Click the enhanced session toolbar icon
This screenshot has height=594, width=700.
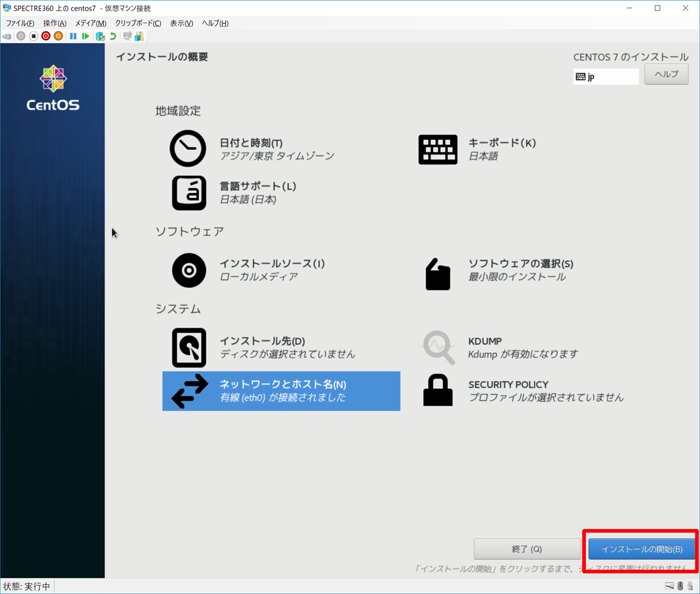point(127,36)
